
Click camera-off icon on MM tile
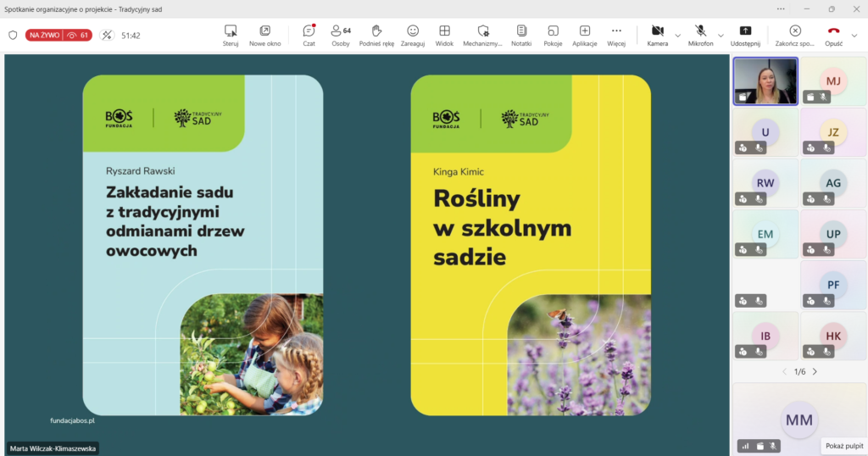click(760, 446)
